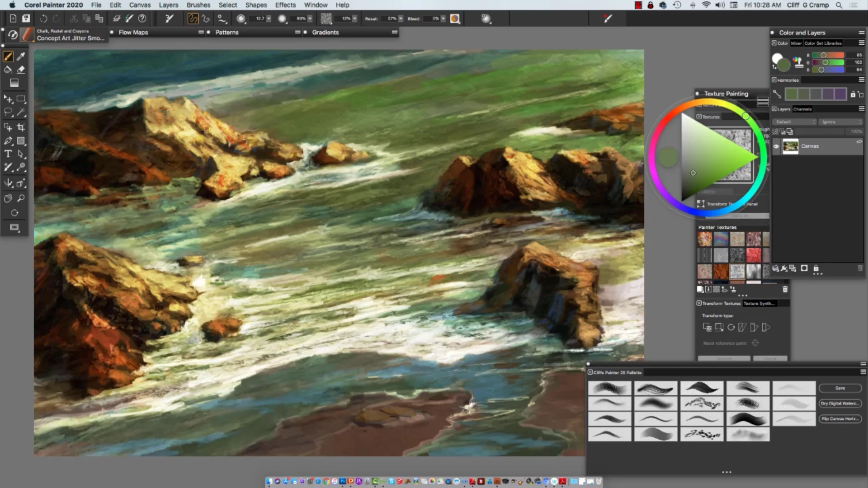Image resolution: width=868 pixels, height=488 pixels.
Task: Close the Harmonies panel checkbox
Action: pos(774,80)
